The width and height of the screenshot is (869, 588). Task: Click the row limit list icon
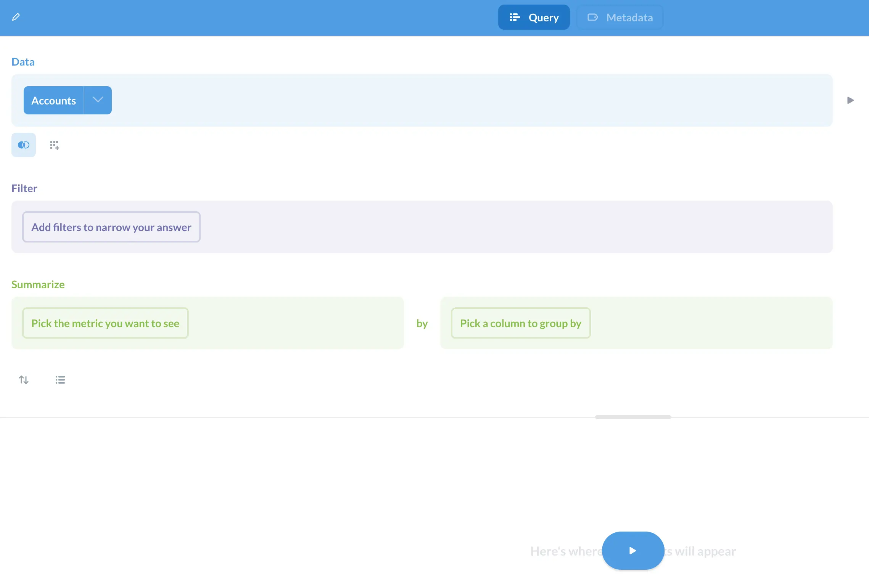pyautogui.click(x=60, y=380)
